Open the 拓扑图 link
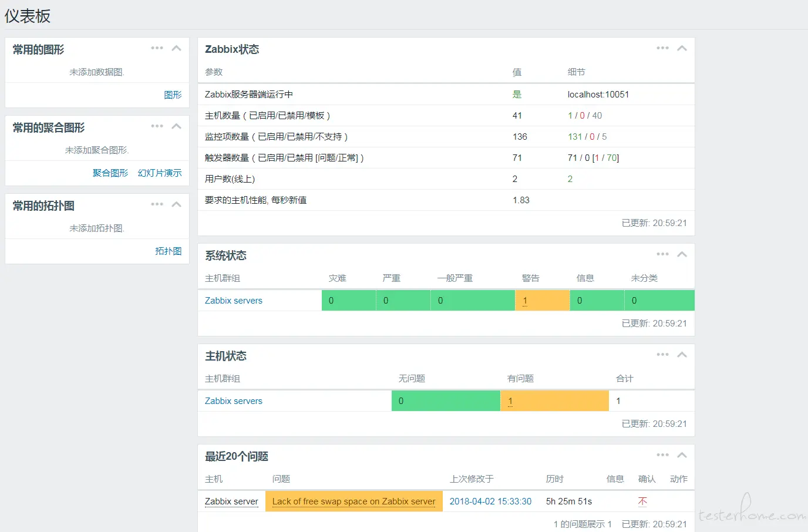This screenshot has width=808, height=532. tap(169, 251)
